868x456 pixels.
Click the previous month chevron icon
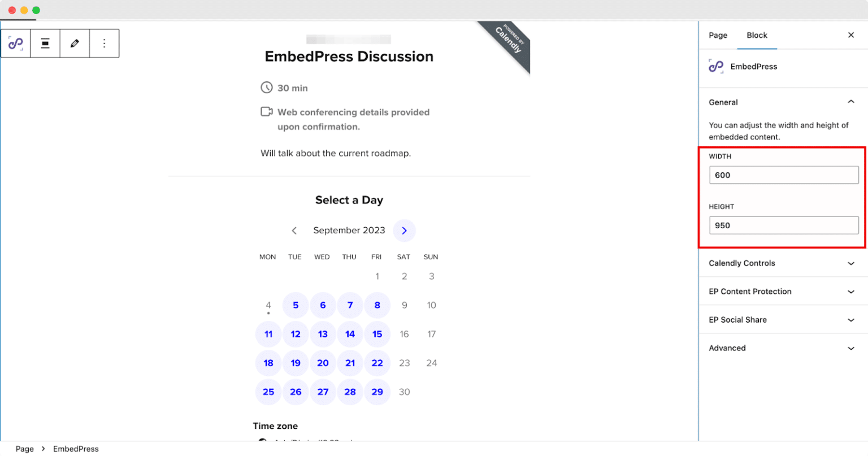coord(294,230)
